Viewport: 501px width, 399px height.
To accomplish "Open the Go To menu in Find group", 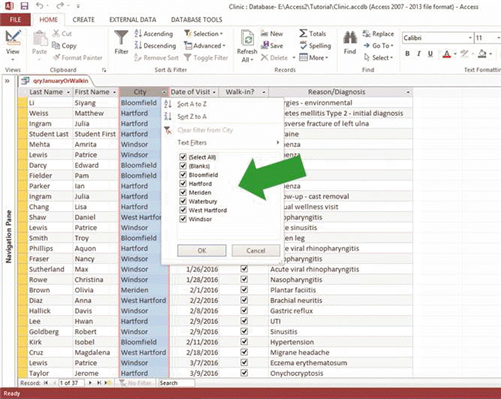I will pyautogui.click(x=378, y=45).
